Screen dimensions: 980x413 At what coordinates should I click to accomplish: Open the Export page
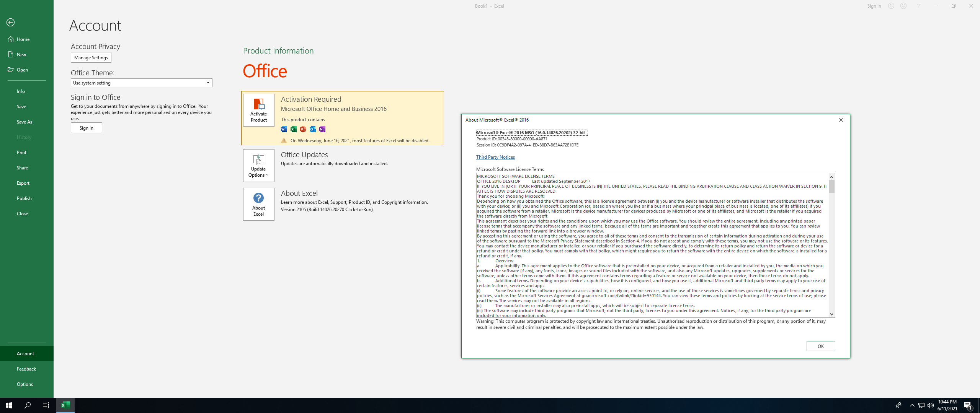[x=27, y=183]
